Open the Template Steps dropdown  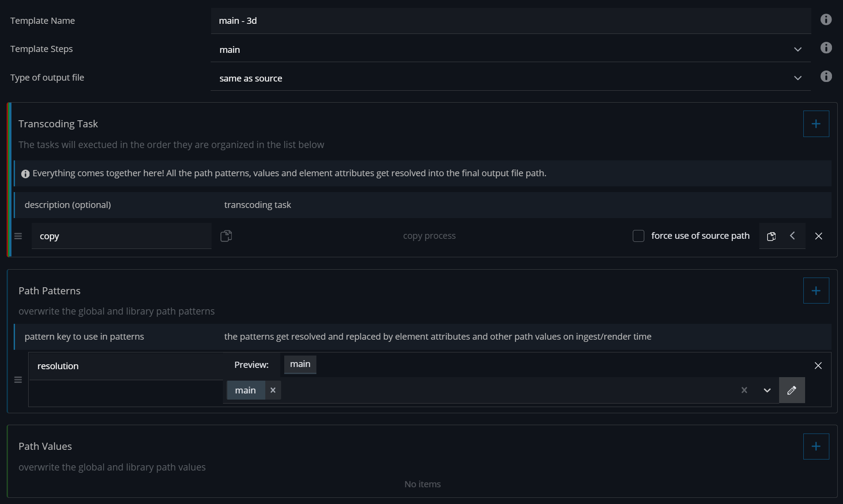(x=797, y=49)
